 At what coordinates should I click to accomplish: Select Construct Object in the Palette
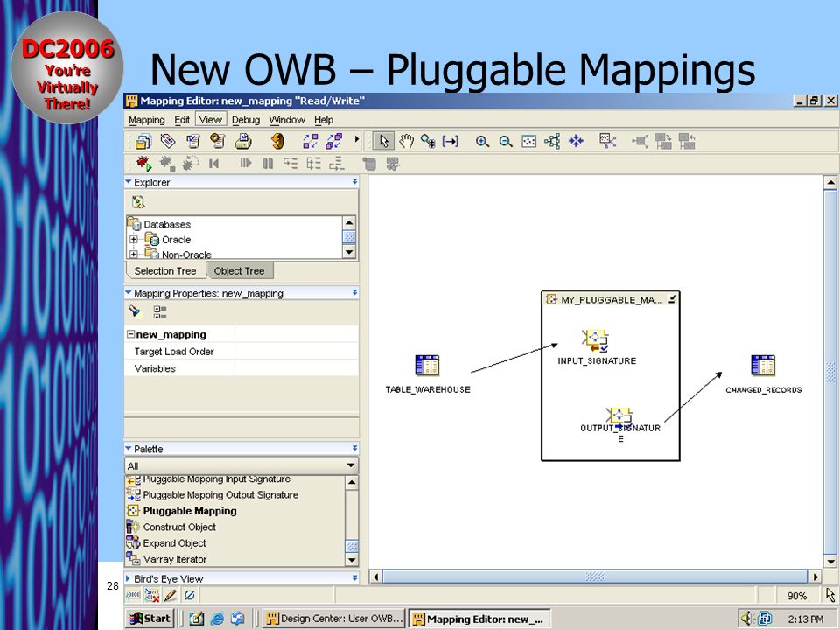click(x=179, y=527)
